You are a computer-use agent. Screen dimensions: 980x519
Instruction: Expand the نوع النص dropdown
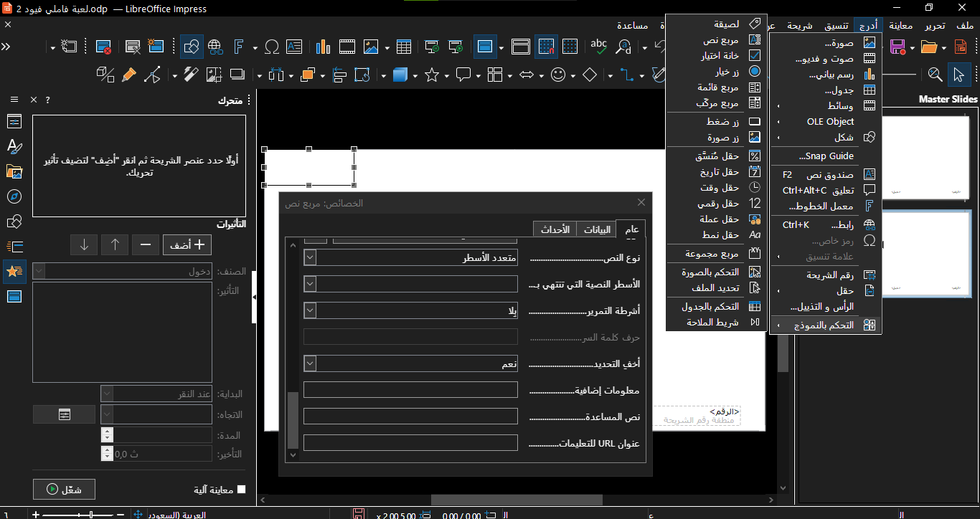pyautogui.click(x=310, y=257)
